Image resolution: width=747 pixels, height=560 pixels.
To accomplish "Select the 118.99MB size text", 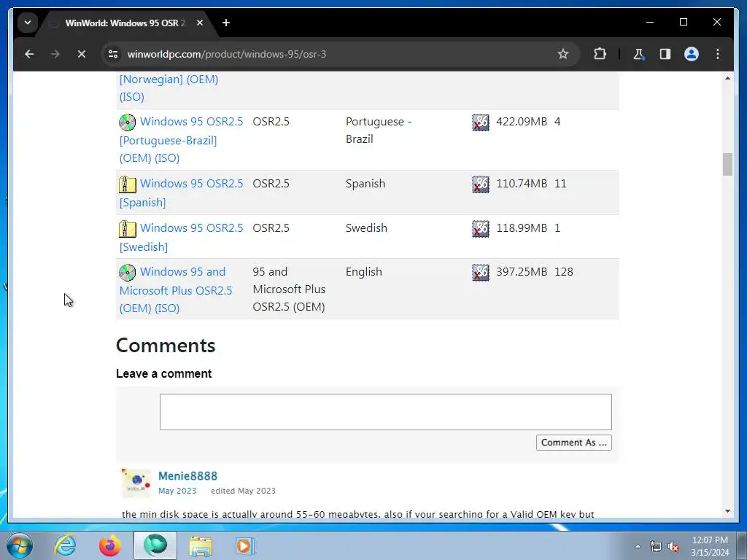I will point(522,227).
